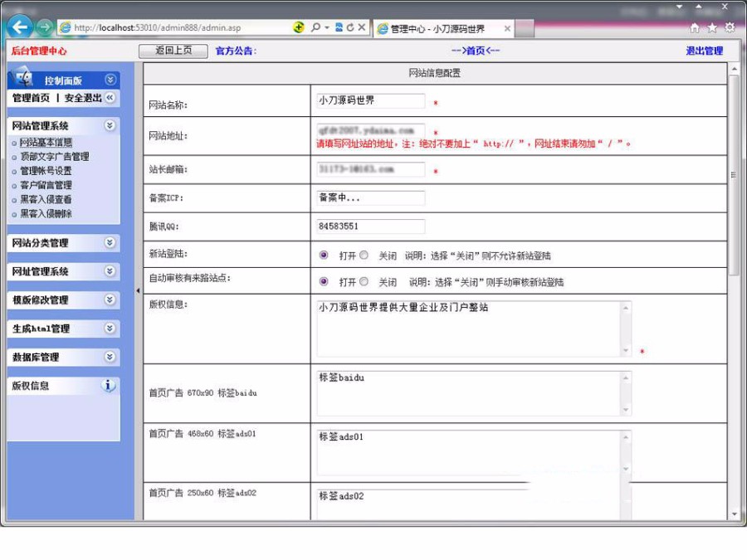Open the 官方公告 link
This screenshot has height=560, width=747.
point(236,51)
